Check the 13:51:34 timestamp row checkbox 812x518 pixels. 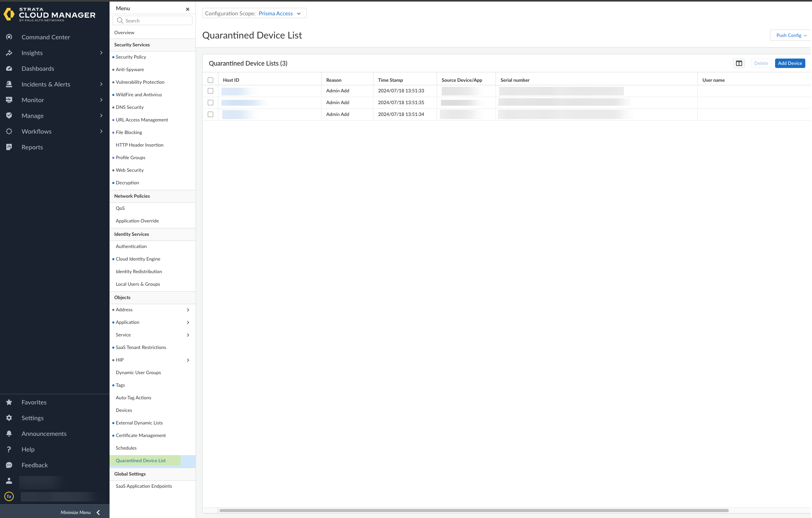[x=210, y=114]
